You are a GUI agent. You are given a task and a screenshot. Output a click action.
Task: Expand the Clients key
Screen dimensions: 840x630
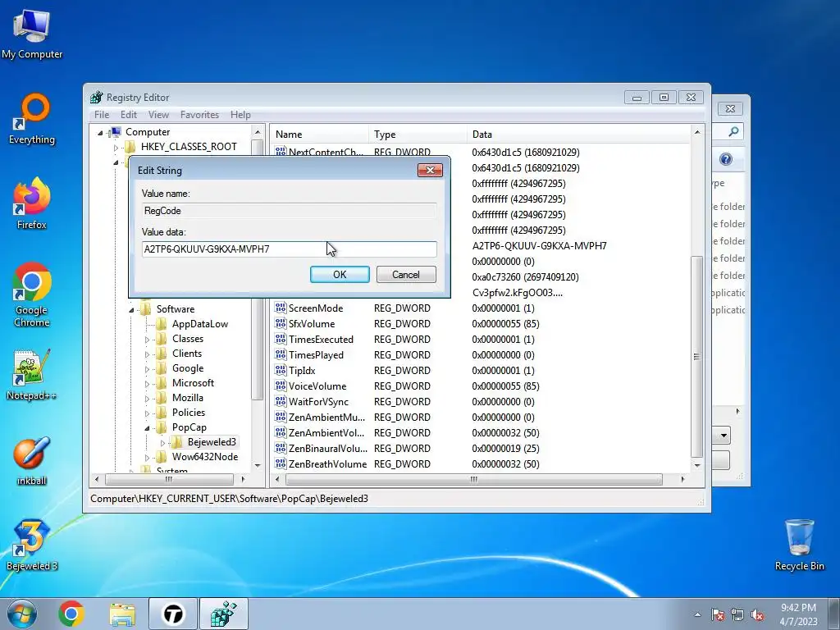pos(147,354)
